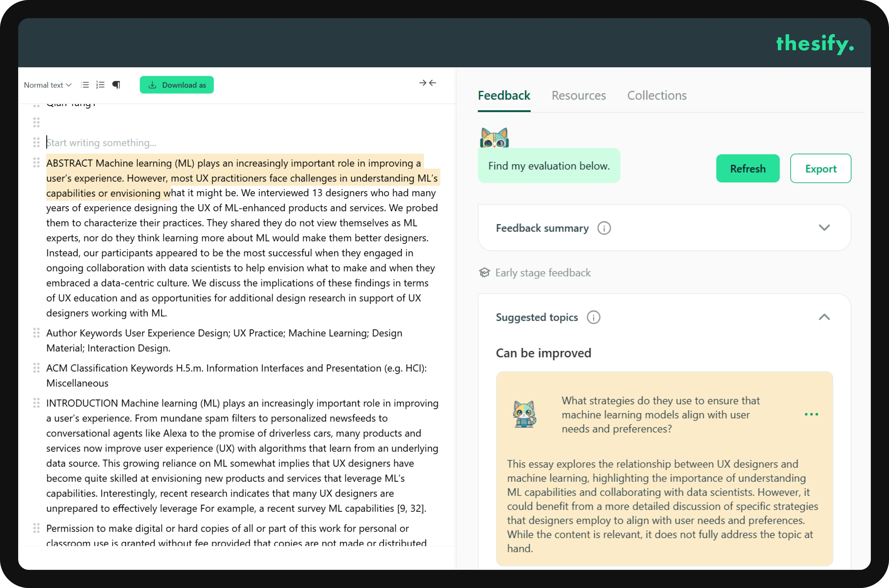889x588 pixels.
Task: Click the Early stage feedback graduation icon
Action: (485, 273)
